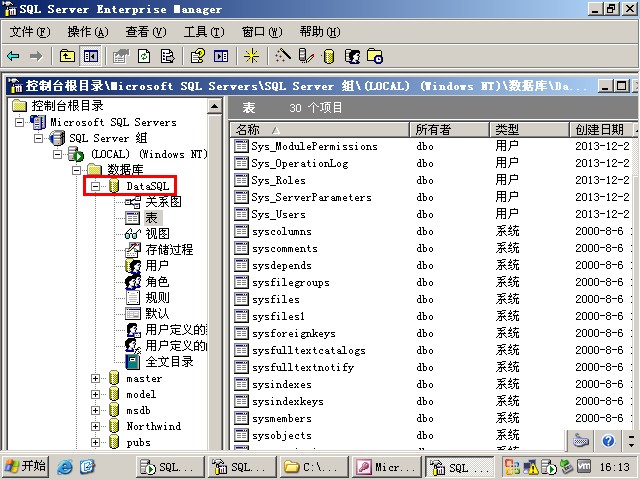The height and width of the screenshot is (480, 640).
Task: Select the 关系图 diagrams node
Action: pos(163,202)
